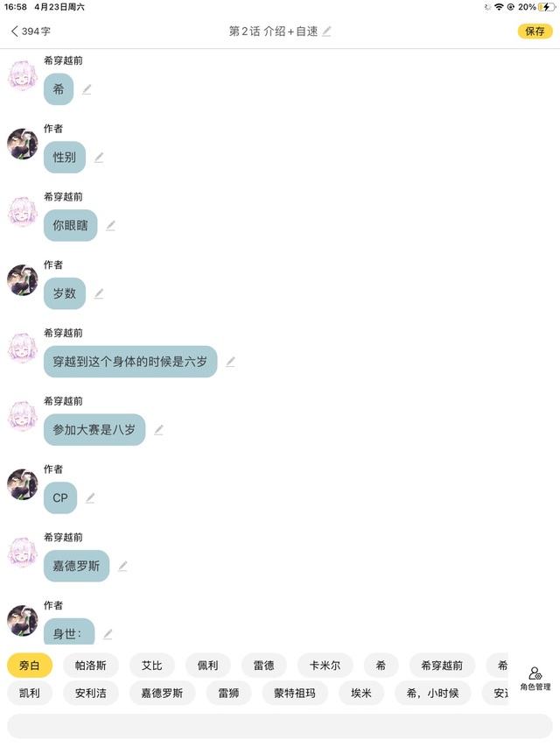Choose the 蒙特祖玛 character chip
The width and height of the screenshot is (560, 747).
pyautogui.click(x=295, y=694)
